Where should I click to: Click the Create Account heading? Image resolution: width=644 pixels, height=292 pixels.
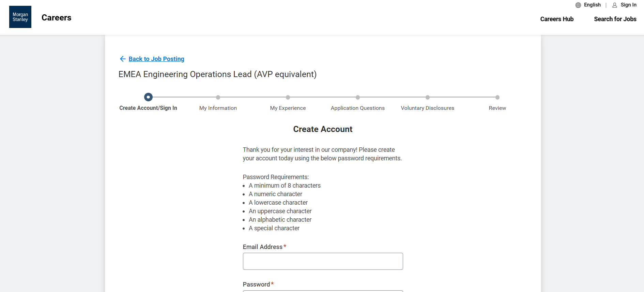[x=323, y=129]
